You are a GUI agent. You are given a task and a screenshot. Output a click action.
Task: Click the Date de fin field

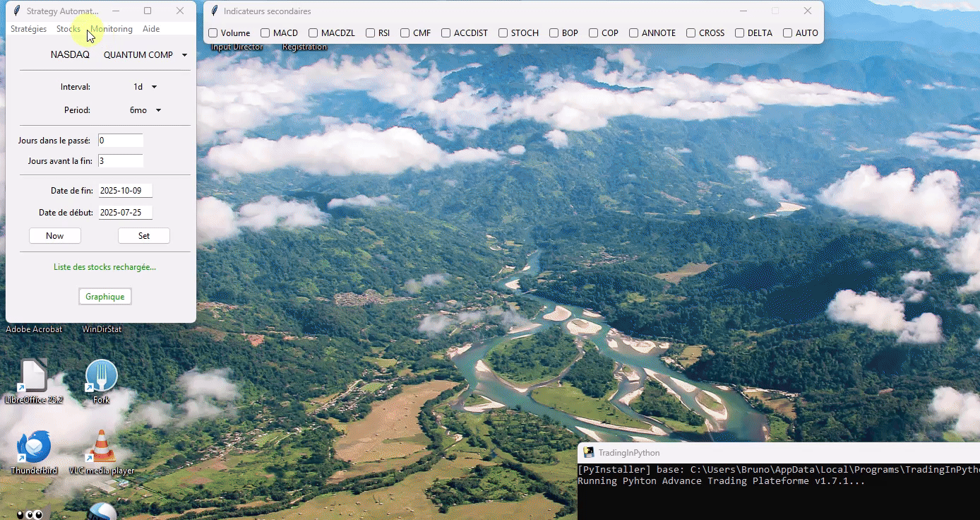pyautogui.click(x=125, y=191)
